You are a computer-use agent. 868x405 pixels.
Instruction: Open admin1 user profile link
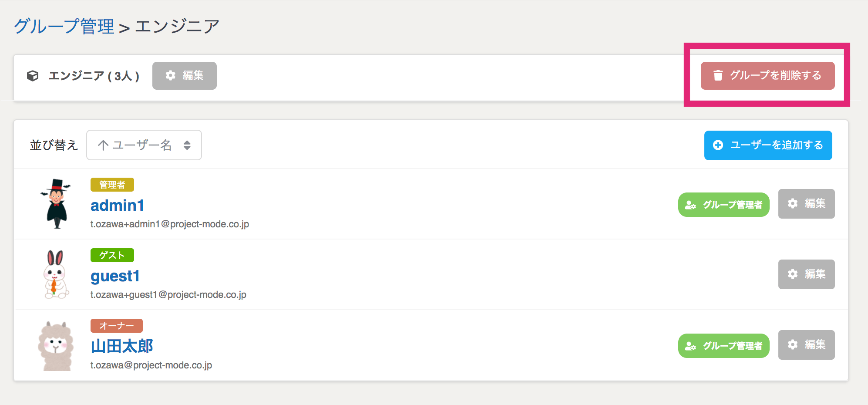[x=117, y=205]
